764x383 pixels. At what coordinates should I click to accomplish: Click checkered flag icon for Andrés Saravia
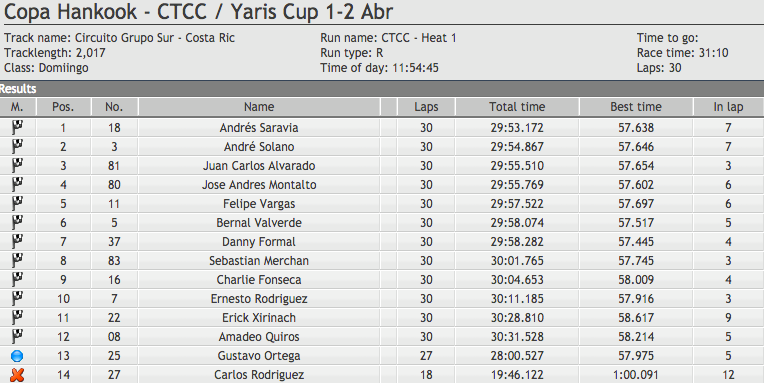(x=17, y=127)
